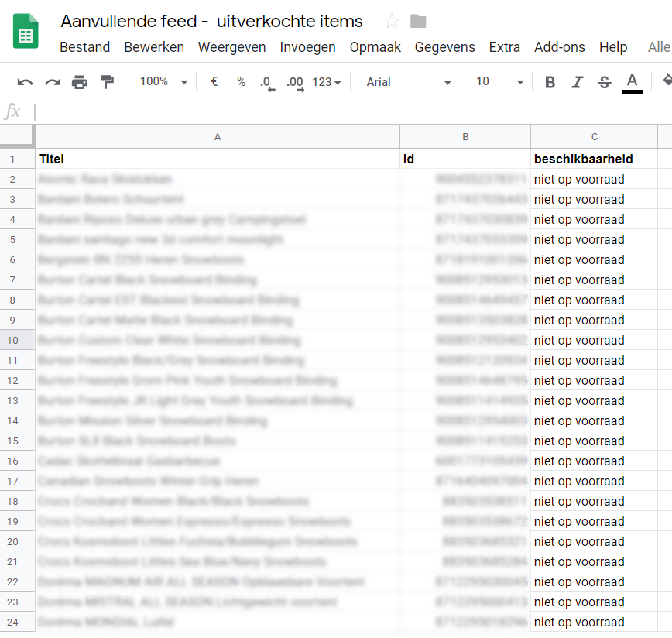Open the Weergeven menu
Screen dimensions: 672x638
pyautogui.click(x=231, y=46)
